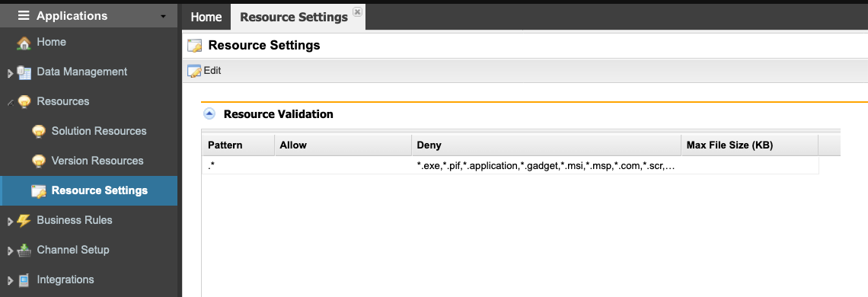This screenshot has height=297, width=868.
Task: Click the Channel Setup icon
Action: [x=24, y=251]
